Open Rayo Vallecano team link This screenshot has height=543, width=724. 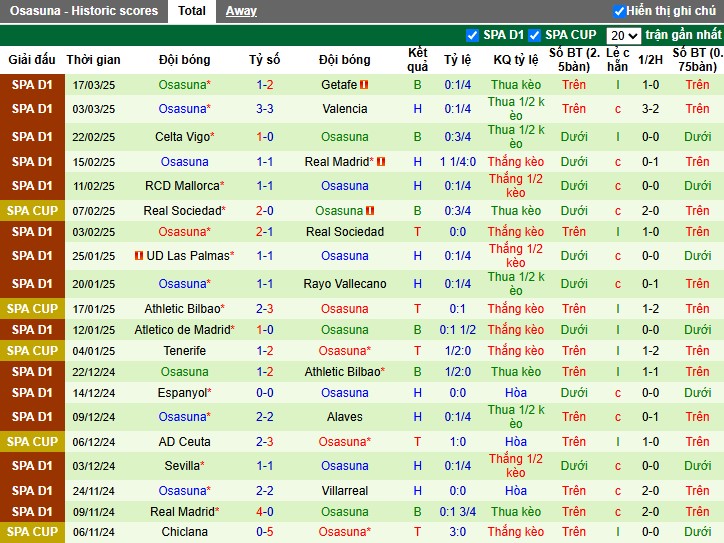[x=345, y=284]
